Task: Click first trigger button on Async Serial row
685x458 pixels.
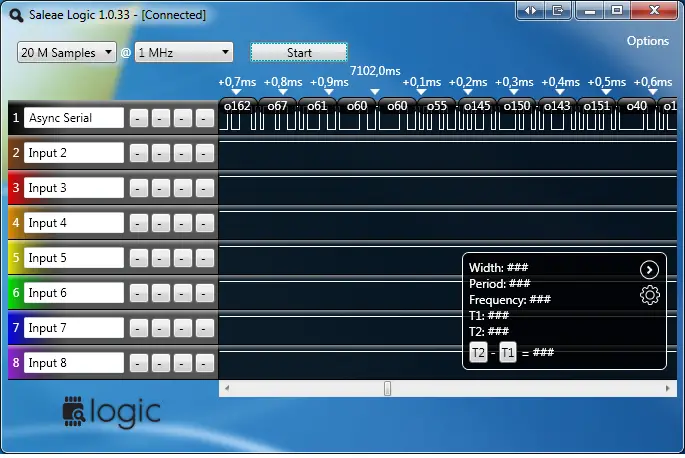Action: (x=138, y=118)
